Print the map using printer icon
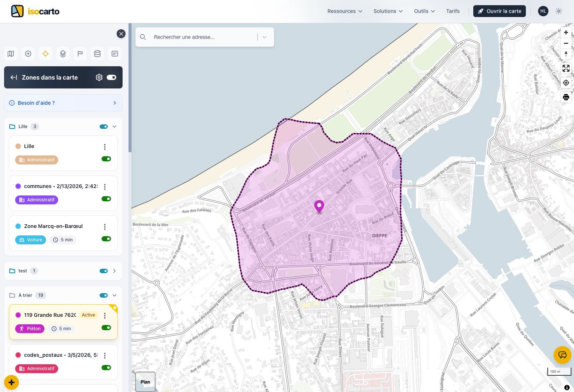Image resolution: width=574 pixels, height=392 pixels. tap(566, 97)
